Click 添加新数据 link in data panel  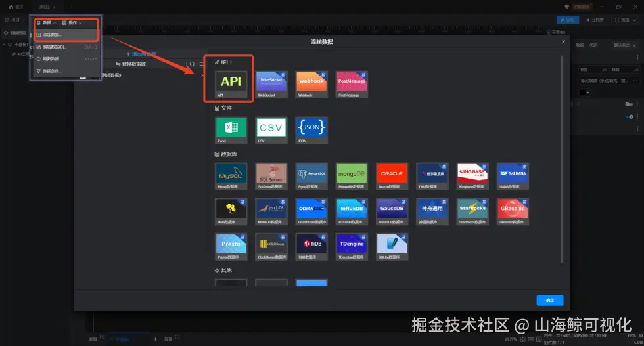[x=141, y=54]
